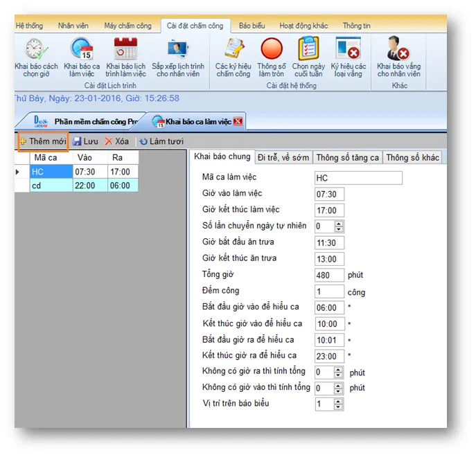The height and width of the screenshot is (457, 476).
Task: Click the 'Khai báo ca làm việc' calendar icon
Action: pyautogui.click(x=81, y=51)
